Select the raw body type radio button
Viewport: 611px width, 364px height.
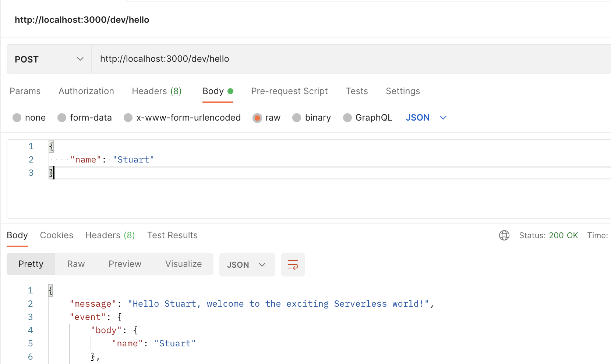click(x=257, y=118)
